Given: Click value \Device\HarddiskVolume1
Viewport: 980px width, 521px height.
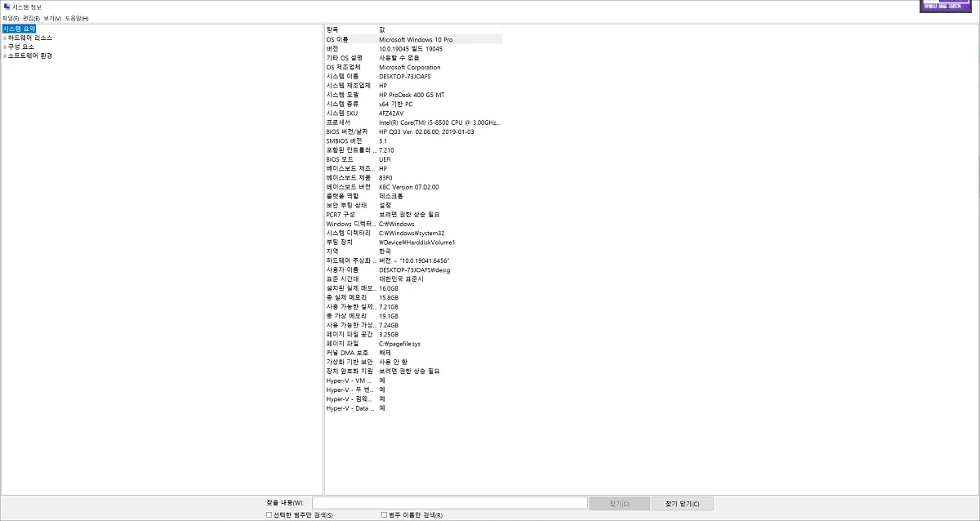Looking at the screenshot, I should click(417, 242).
